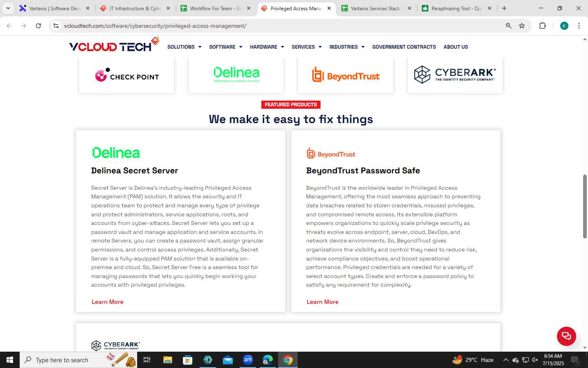Open the Chrome profile K avatar
This screenshot has width=588, height=368.
coord(564,26)
